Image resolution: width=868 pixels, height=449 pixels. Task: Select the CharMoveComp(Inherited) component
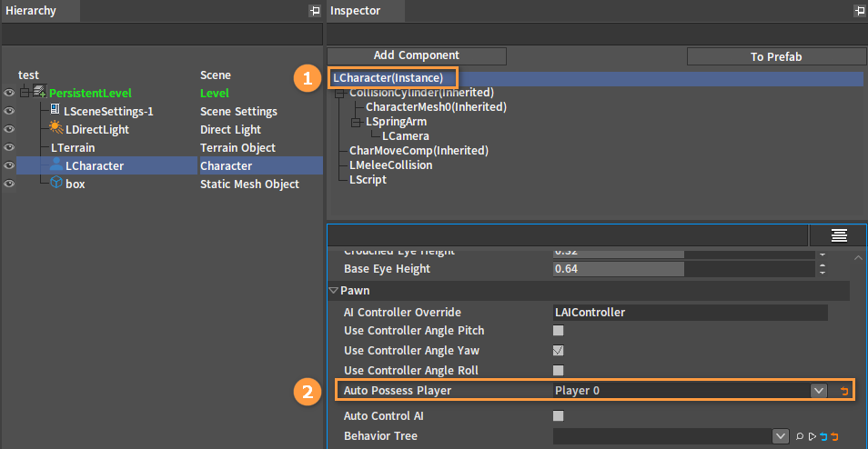(419, 150)
